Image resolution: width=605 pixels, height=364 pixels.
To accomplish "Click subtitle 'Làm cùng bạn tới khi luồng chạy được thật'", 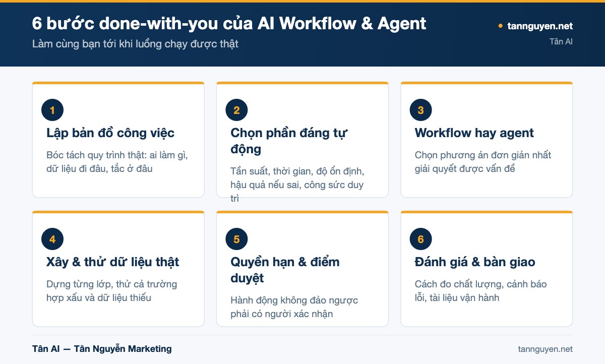I will pyautogui.click(x=135, y=44).
